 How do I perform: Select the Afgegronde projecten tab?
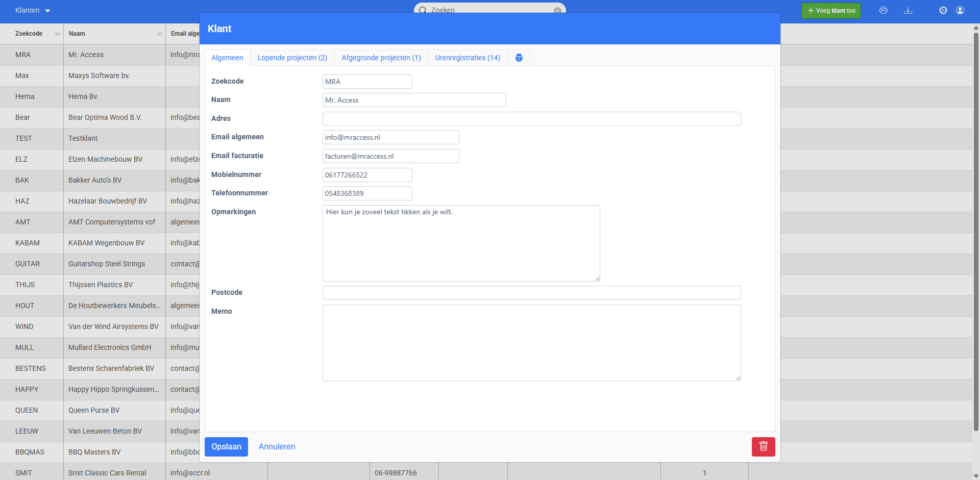point(381,58)
